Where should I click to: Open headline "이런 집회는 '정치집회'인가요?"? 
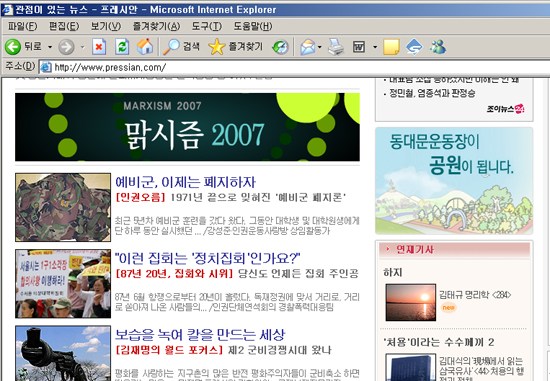click(x=208, y=258)
